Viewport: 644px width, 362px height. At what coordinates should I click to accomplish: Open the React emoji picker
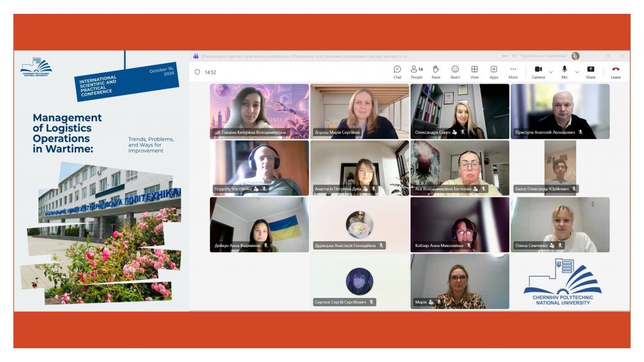coord(455,72)
